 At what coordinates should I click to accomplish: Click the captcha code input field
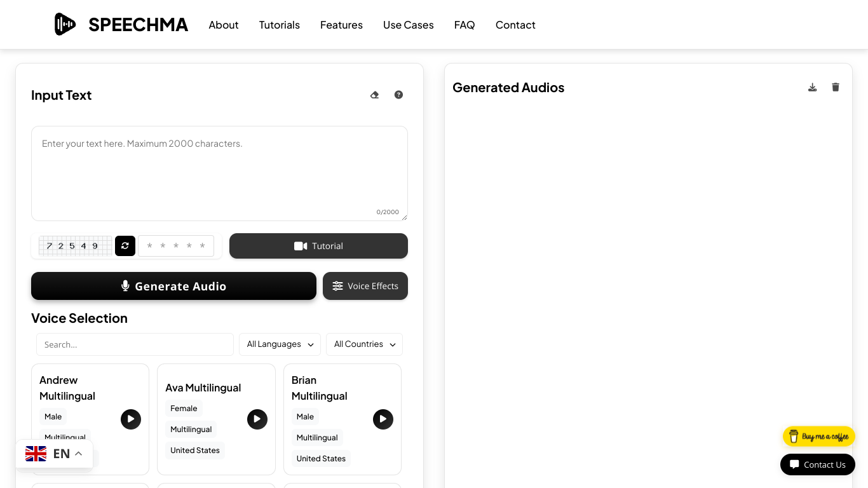(x=176, y=246)
